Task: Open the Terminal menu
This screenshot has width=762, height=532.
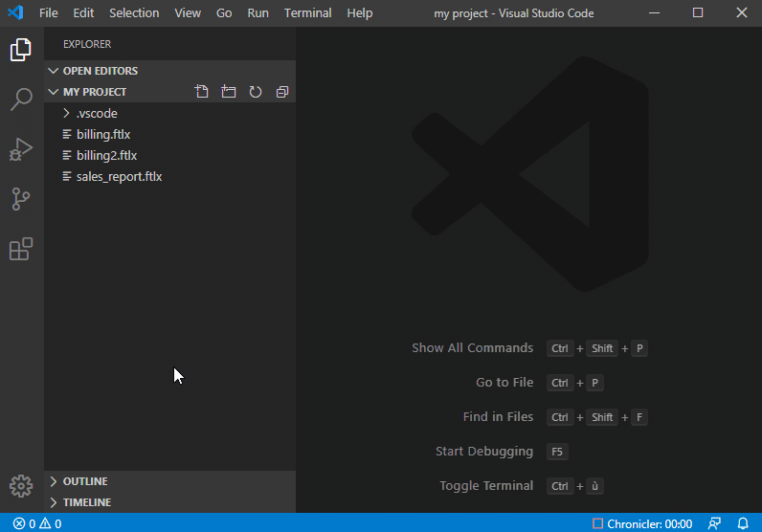Action: [x=307, y=13]
